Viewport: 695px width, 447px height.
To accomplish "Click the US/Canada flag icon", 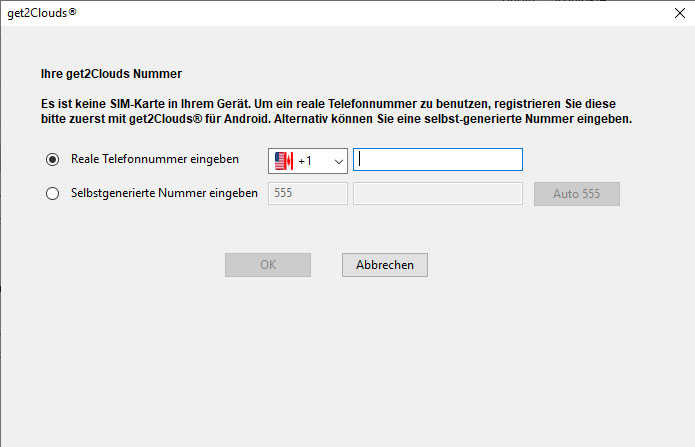I will pos(284,161).
